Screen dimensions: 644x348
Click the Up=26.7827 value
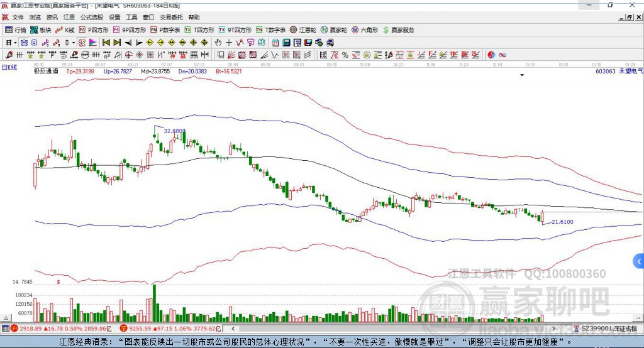coord(118,72)
